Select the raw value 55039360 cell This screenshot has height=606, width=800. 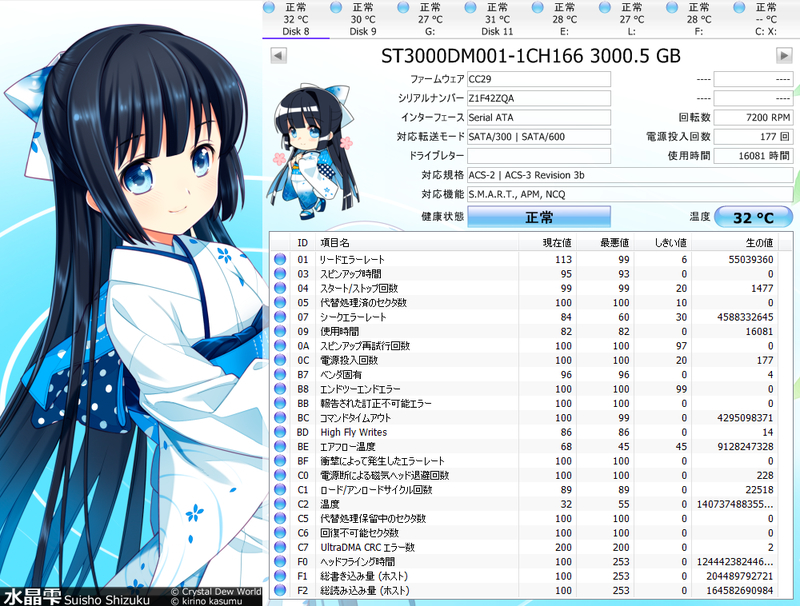(751, 259)
